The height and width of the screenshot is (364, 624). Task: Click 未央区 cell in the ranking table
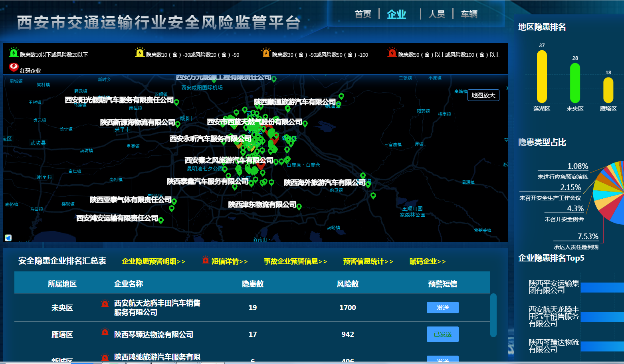[x=62, y=308]
